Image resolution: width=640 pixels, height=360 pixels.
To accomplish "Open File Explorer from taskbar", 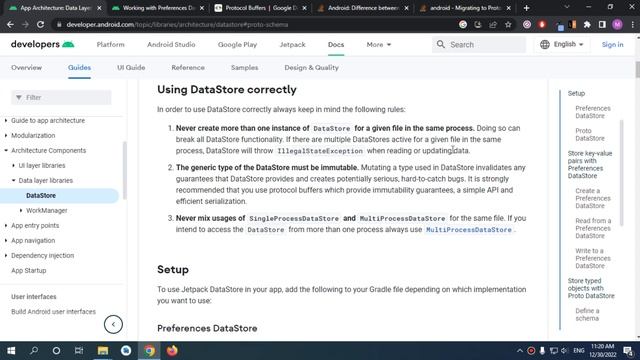I will pos(103,351).
